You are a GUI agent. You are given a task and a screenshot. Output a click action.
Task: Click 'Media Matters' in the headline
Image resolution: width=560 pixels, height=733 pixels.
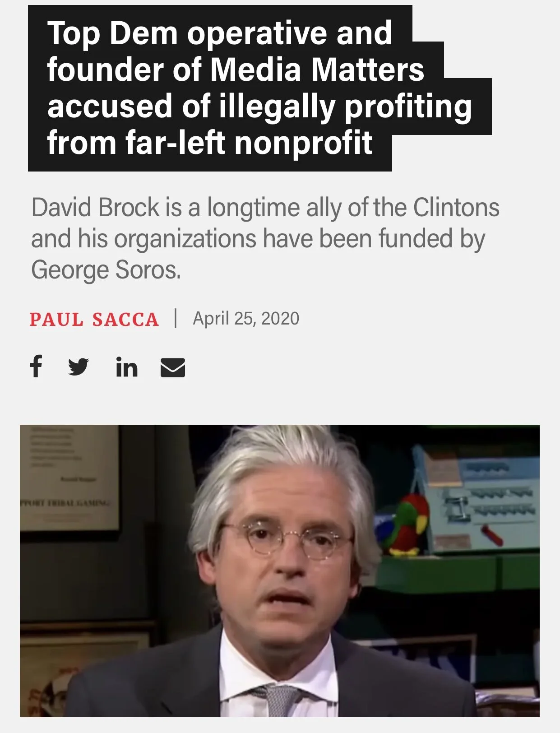(x=317, y=70)
